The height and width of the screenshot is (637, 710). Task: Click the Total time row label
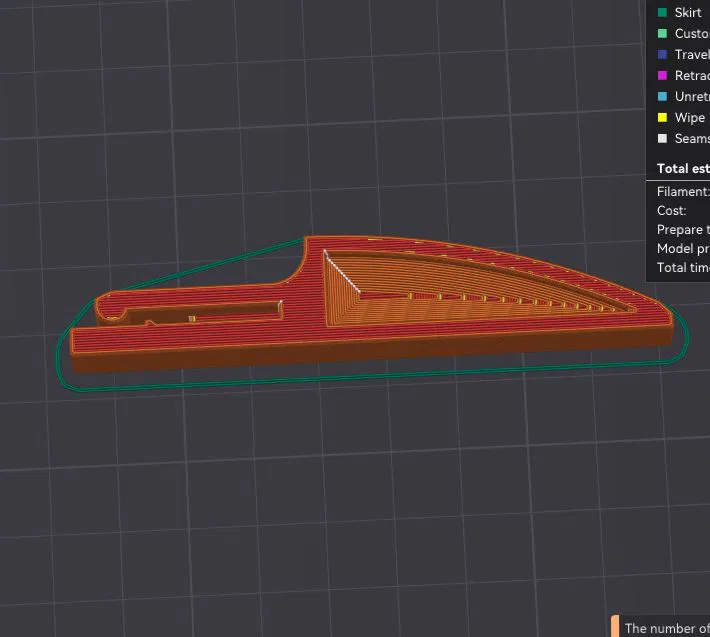tap(683, 268)
